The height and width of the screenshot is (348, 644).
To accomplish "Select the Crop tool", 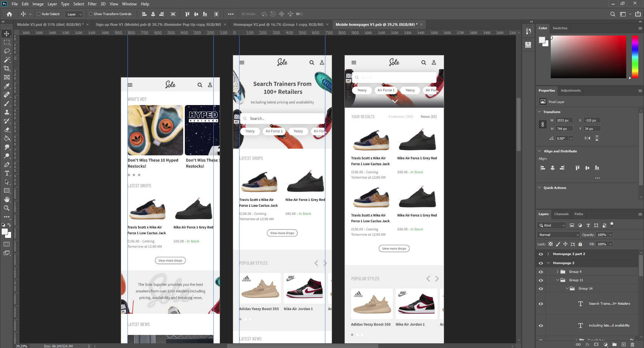I will [x=7, y=68].
